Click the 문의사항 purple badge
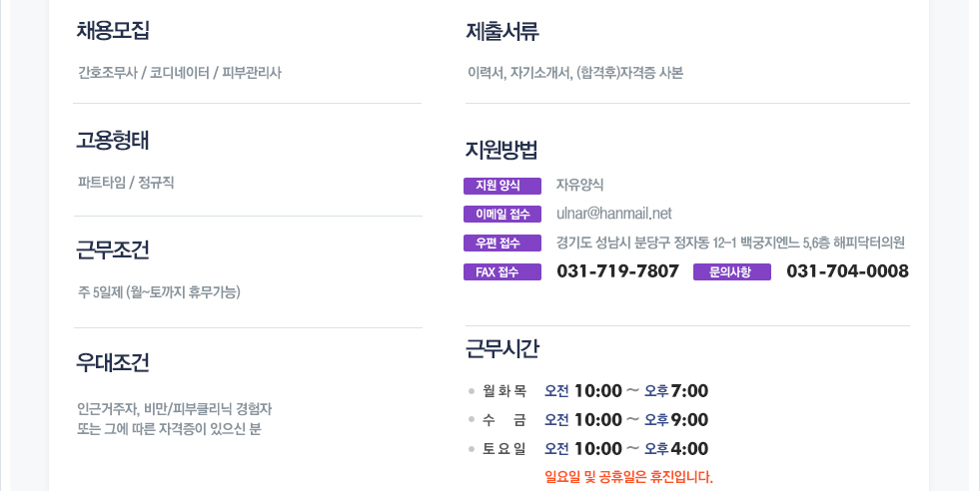 [x=732, y=271]
